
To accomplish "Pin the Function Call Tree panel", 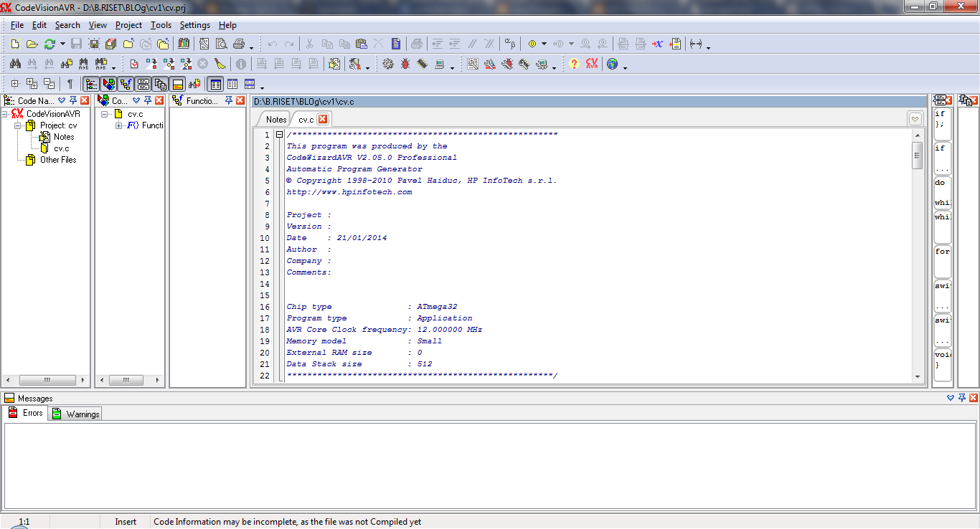I will click(x=229, y=100).
